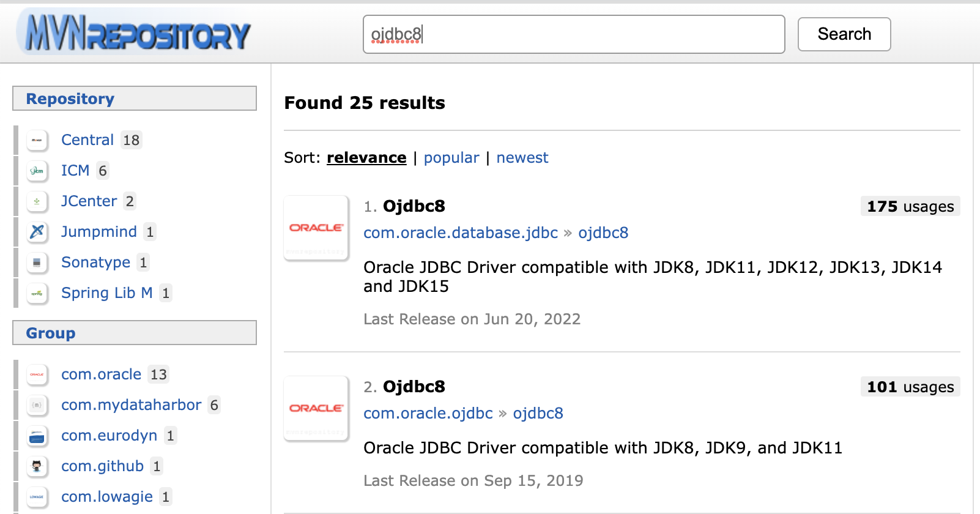Open ojdbc8 artifact link in first result
This screenshot has width=980, height=514.
(x=603, y=233)
